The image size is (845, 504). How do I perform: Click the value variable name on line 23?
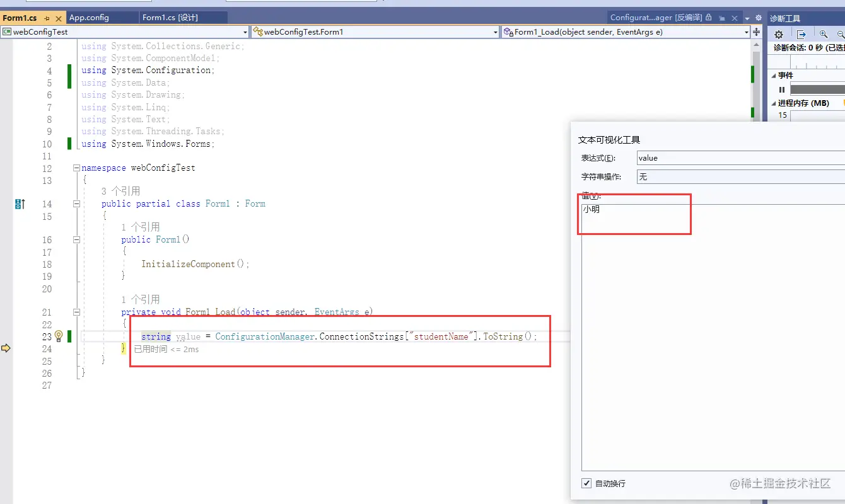click(x=188, y=336)
